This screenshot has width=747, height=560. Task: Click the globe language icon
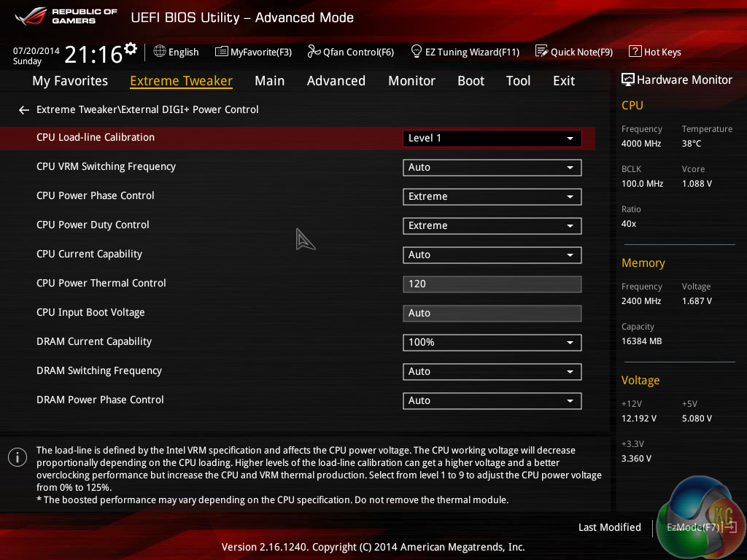point(160,52)
